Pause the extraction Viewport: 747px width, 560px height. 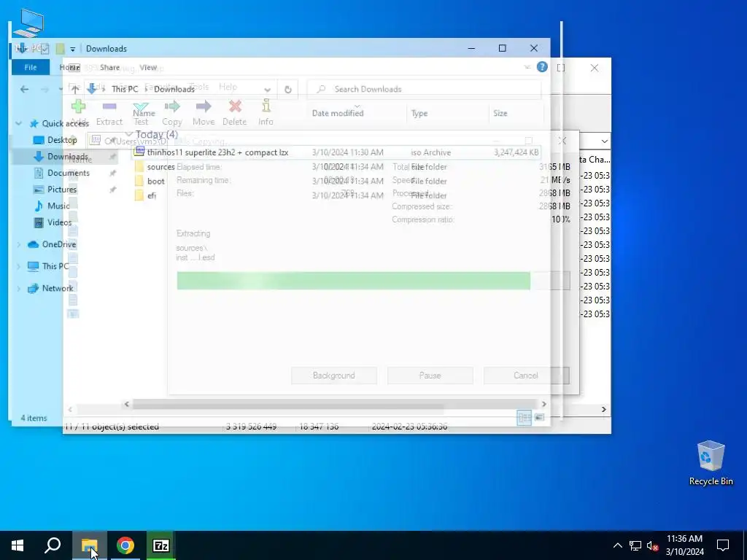click(x=430, y=376)
